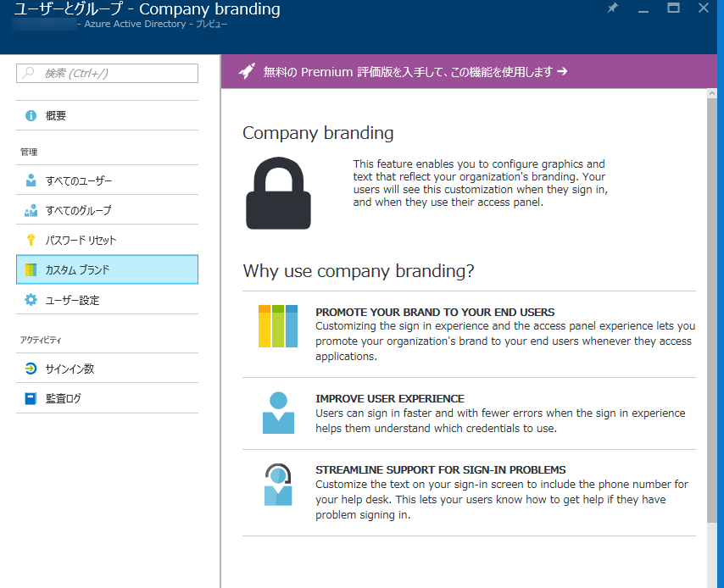Click the Company branding heading
The image size is (724, 588).
318,133
